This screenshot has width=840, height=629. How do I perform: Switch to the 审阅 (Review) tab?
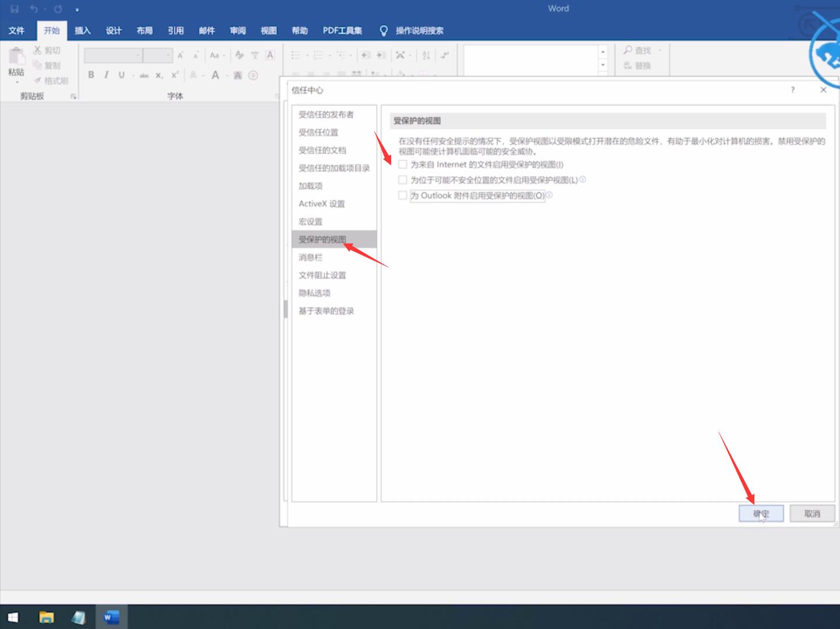[x=238, y=30]
